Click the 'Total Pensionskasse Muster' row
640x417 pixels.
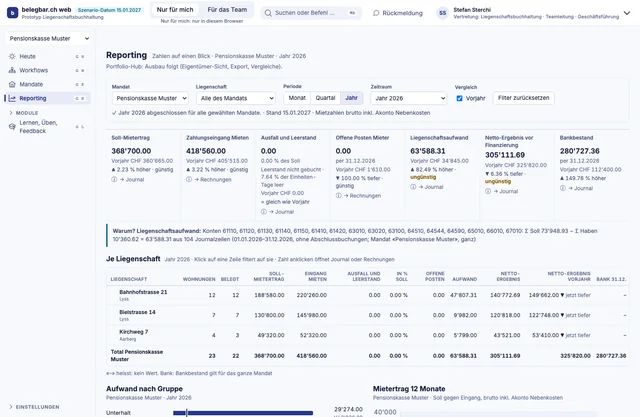[x=367, y=355]
